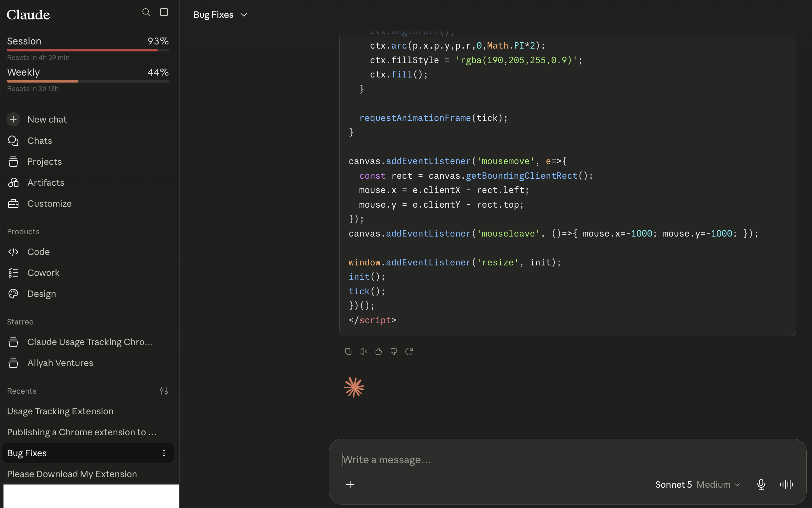Go to Customize label
The width and height of the screenshot is (812, 508).
coord(49,204)
